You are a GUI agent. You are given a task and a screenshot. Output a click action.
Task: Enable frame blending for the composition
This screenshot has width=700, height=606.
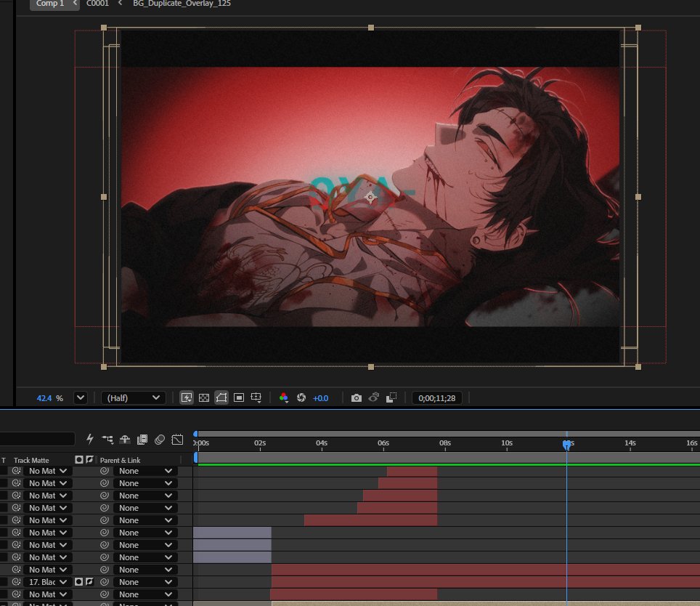point(142,440)
